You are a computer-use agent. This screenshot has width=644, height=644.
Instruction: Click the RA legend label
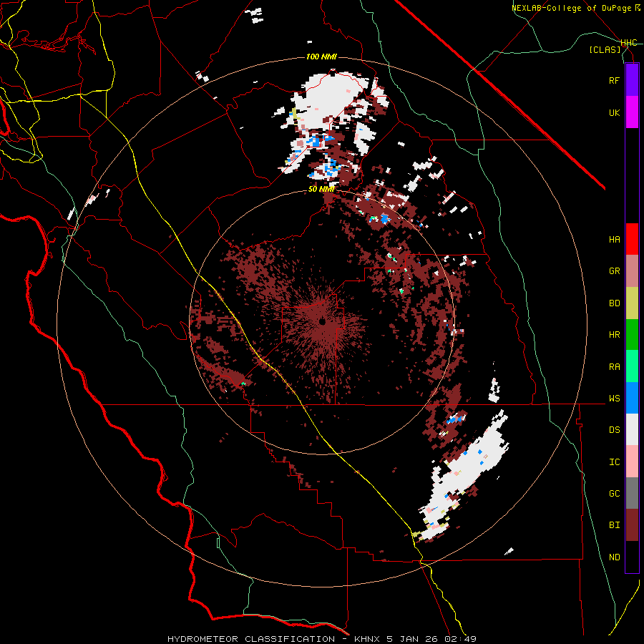(x=614, y=367)
